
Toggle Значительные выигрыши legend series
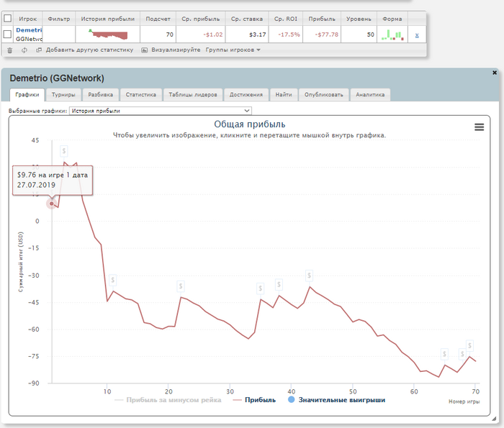336,400
